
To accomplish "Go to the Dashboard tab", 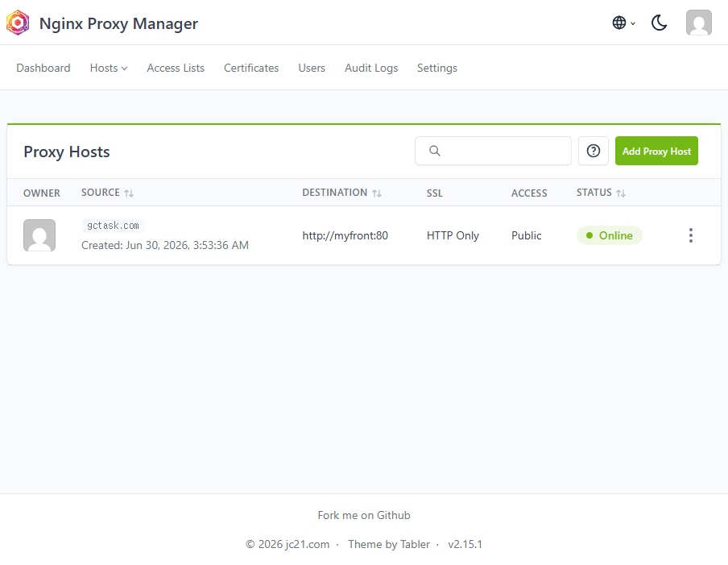I will (x=43, y=68).
